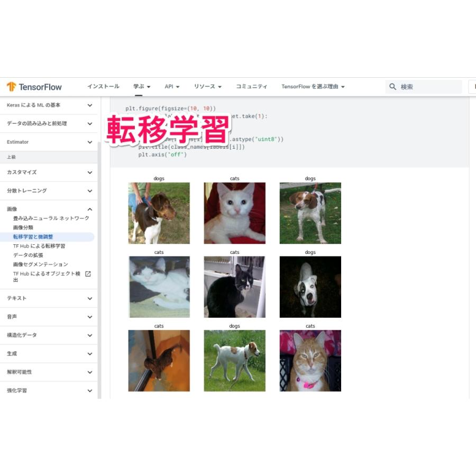476x476 pixels.
Task: Click the コミュニティ menu item
Action: click(x=252, y=86)
